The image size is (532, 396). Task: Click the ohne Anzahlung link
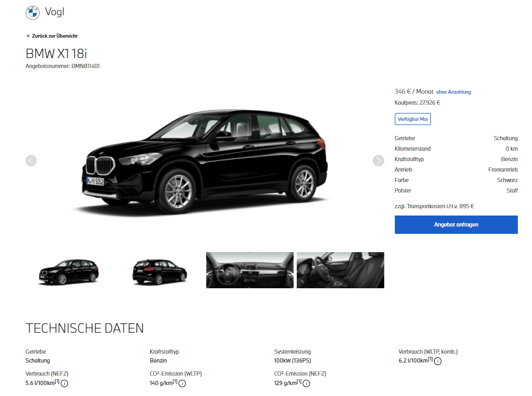click(453, 92)
